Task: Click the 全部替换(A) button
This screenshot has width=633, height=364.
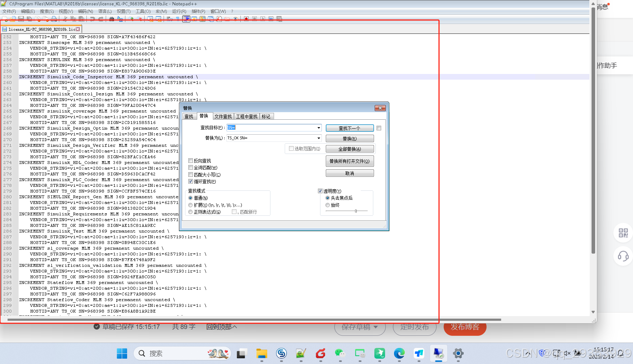Action: tap(349, 149)
